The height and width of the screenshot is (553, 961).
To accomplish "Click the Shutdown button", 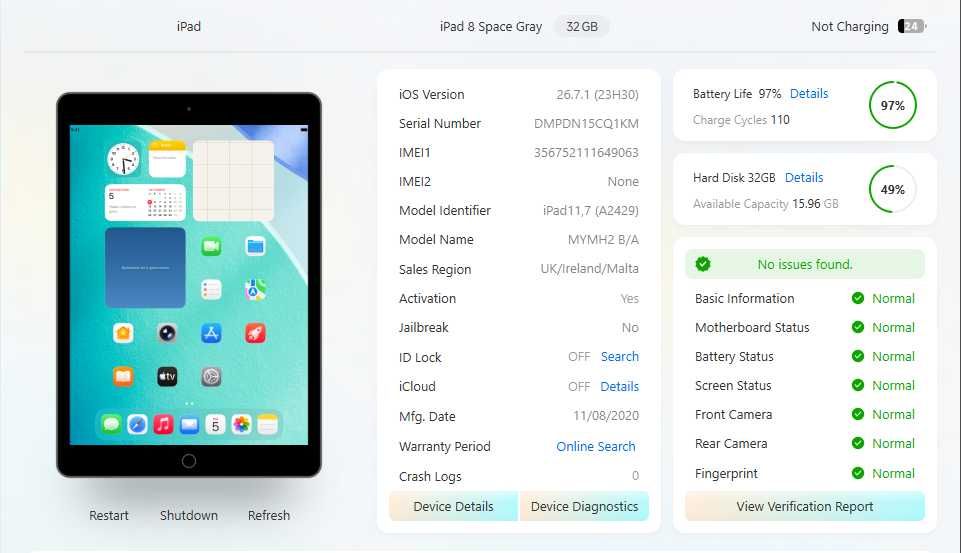I will pos(189,516).
